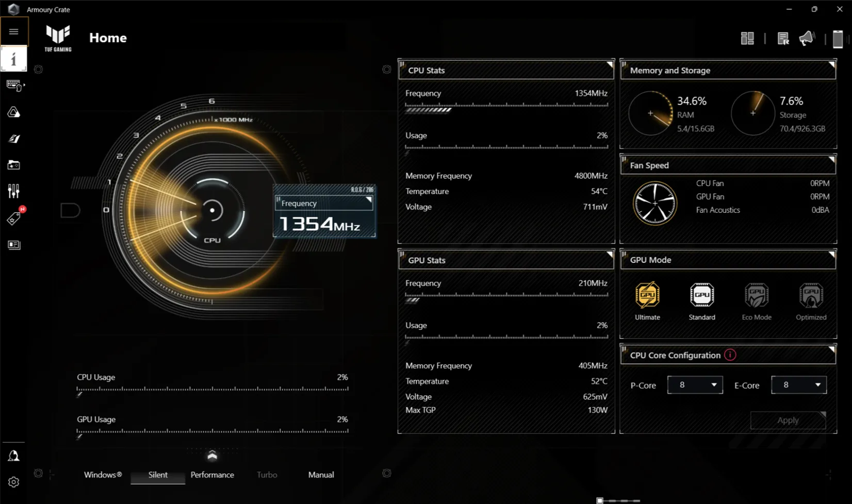Apply the CPU Core Configuration
This screenshot has width=852, height=504.
pyautogui.click(x=788, y=420)
